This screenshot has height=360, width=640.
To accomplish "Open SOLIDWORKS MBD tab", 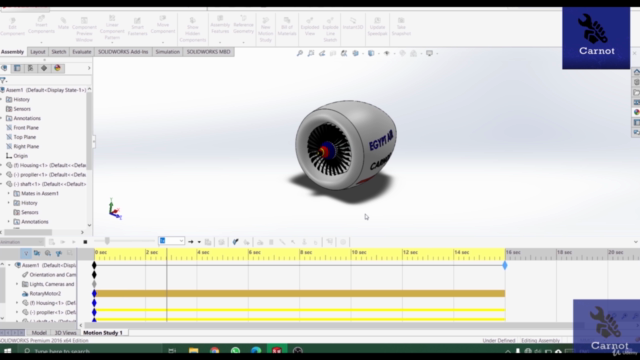I will 209,52.
